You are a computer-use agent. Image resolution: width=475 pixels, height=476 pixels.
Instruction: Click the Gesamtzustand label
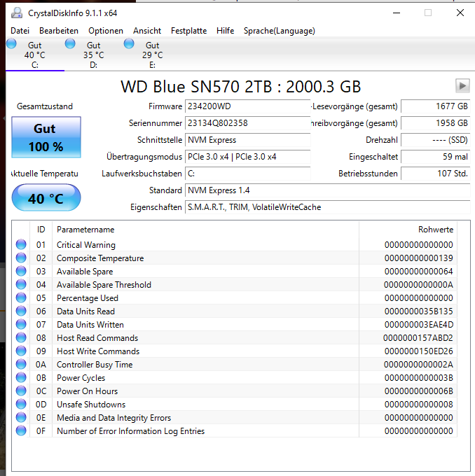coord(45,106)
